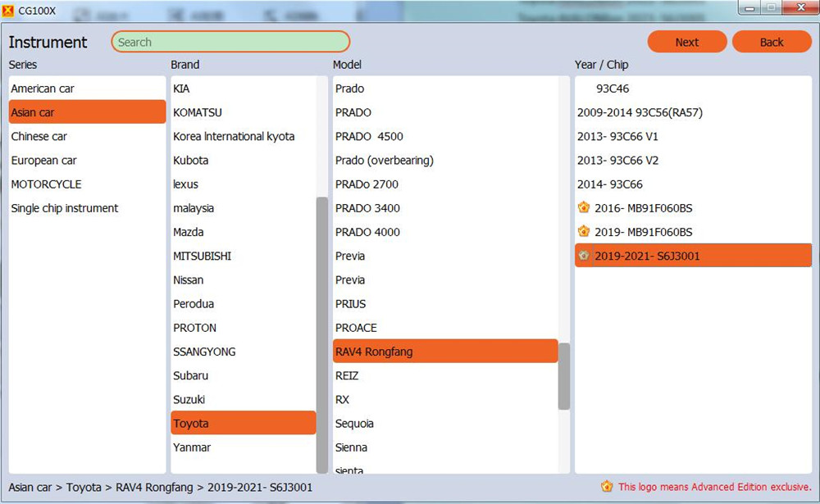820x504 pixels.
Task: Select PROACE model
Action: pyautogui.click(x=445, y=328)
